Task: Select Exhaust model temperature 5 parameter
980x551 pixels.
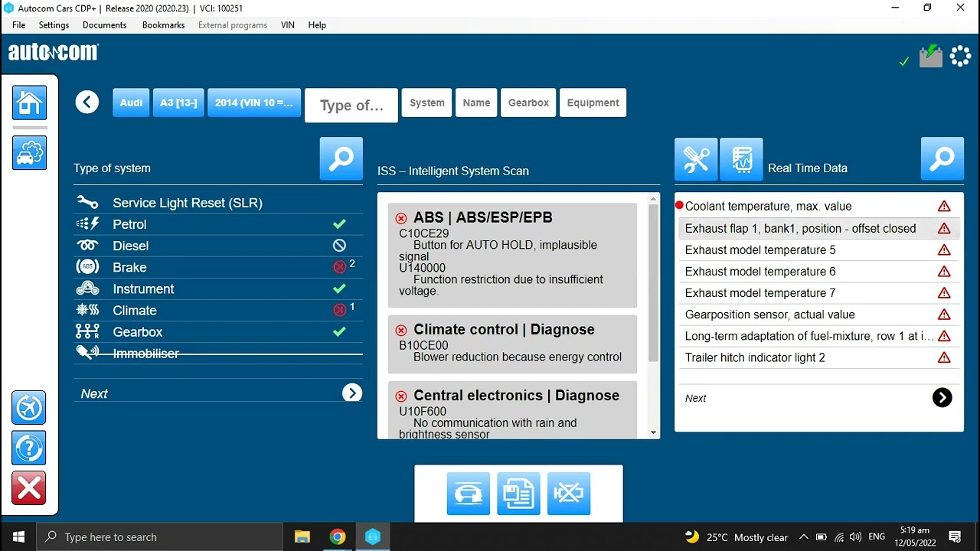Action: click(x=818, y=249)
